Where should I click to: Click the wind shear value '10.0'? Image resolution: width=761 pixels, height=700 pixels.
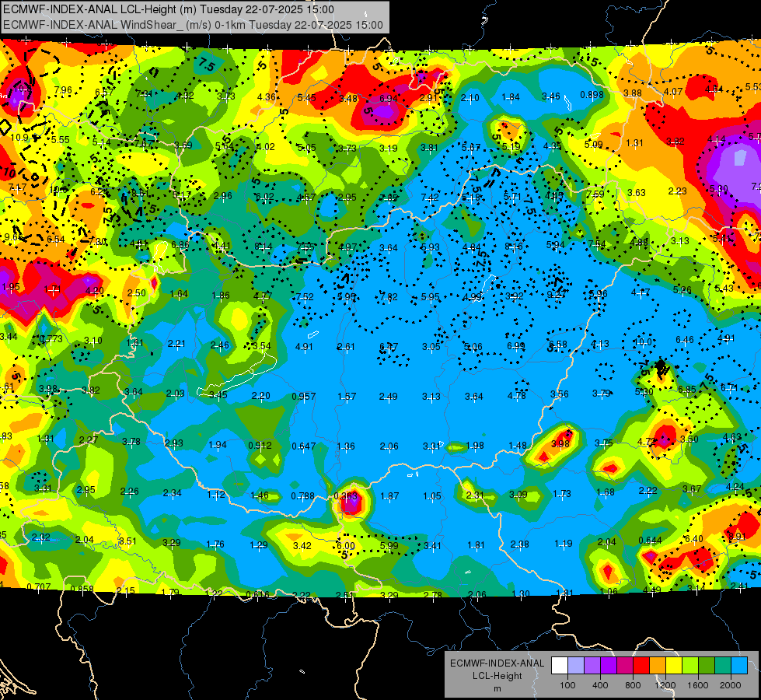pyautogui.click(x=643, y=342)
